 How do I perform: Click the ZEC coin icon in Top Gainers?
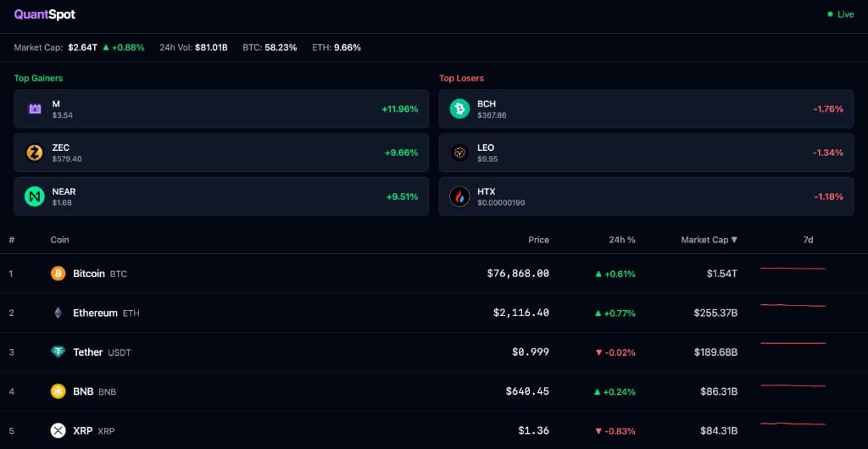point(35,152)
